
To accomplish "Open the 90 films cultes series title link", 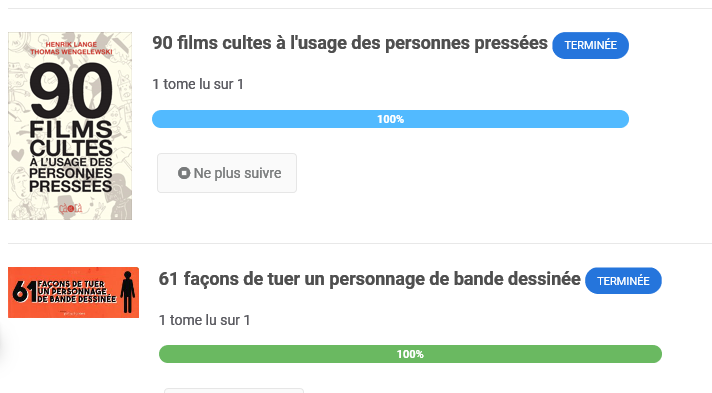I will tap(350, 43).
